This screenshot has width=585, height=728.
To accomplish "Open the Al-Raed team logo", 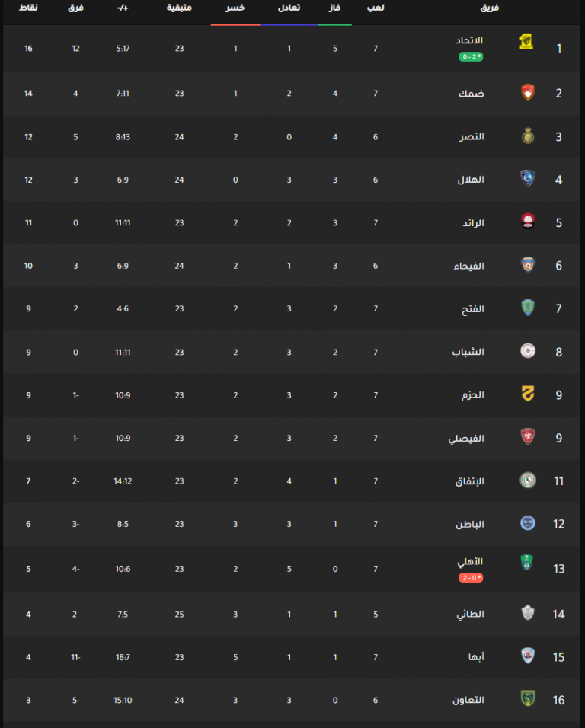I will pos(528,221).
